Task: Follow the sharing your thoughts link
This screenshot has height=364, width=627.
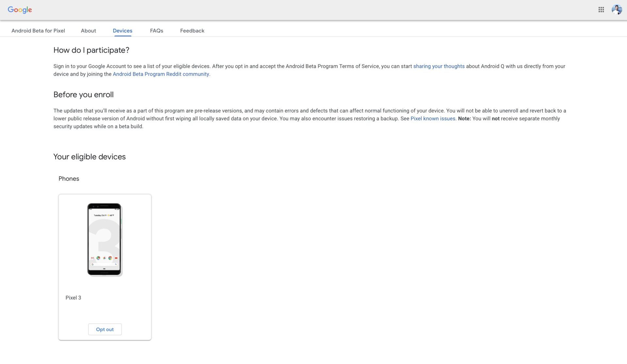Action: [439, 66]
